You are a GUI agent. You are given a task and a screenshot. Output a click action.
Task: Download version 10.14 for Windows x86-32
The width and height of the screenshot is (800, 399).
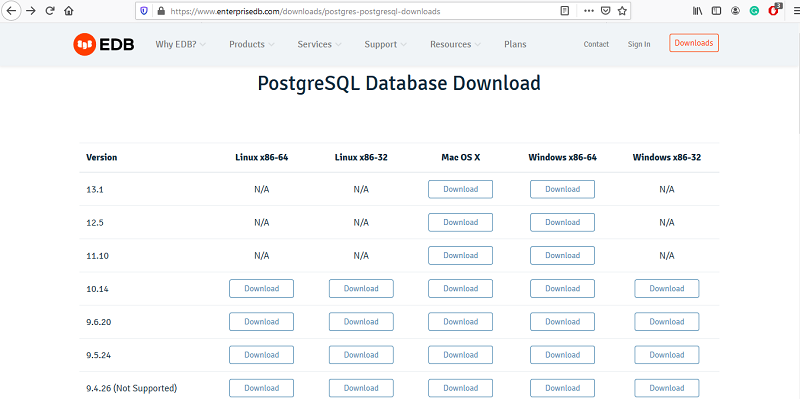point(667,289)
